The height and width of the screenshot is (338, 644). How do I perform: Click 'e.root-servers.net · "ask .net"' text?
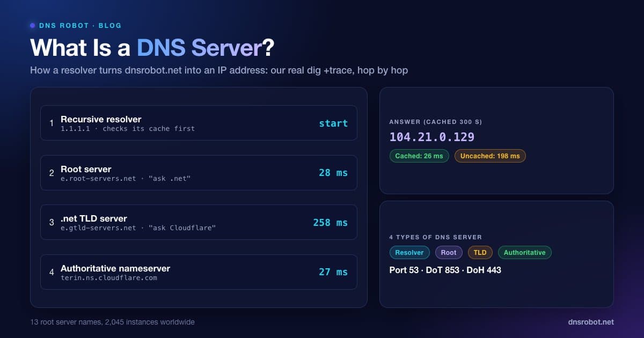tap(126, 179)
